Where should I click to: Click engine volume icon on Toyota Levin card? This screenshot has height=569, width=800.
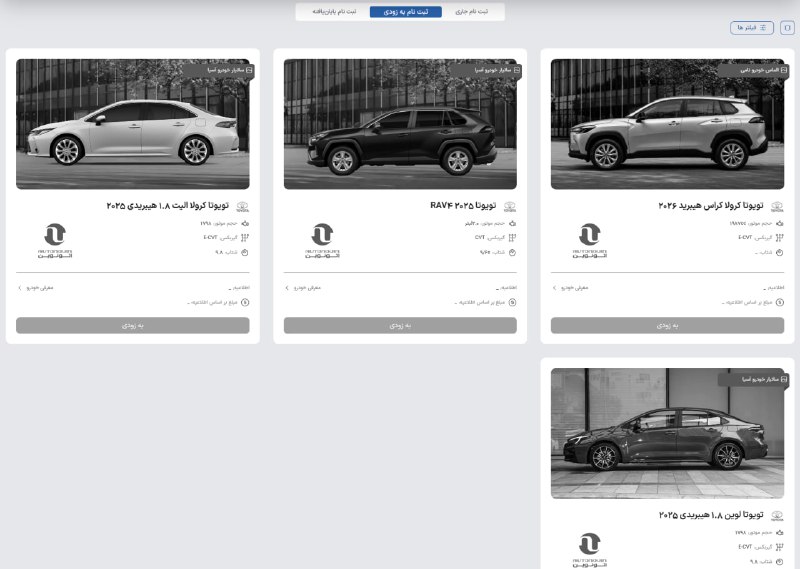780,533
